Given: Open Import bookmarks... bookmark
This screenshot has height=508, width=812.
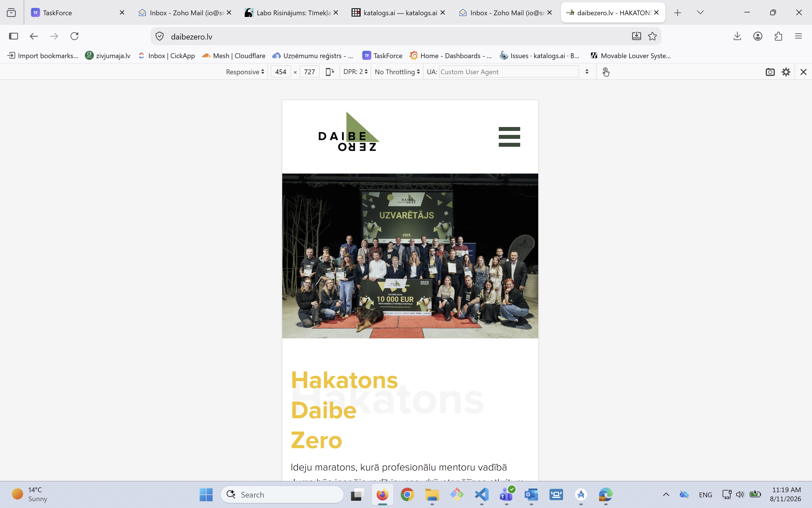Looking at the screenshot, I should point(43,55).
